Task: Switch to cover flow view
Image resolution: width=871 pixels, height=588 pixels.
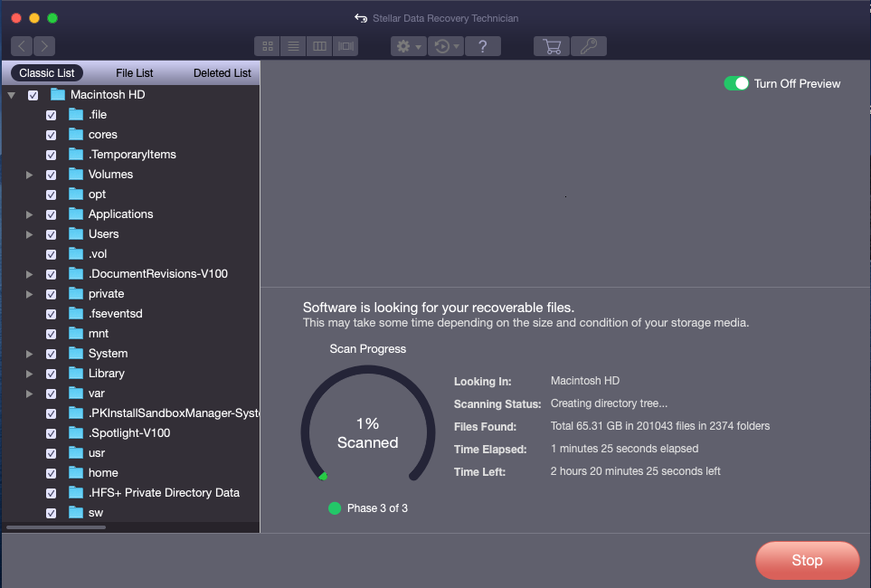Action: (x=346, y=46)
